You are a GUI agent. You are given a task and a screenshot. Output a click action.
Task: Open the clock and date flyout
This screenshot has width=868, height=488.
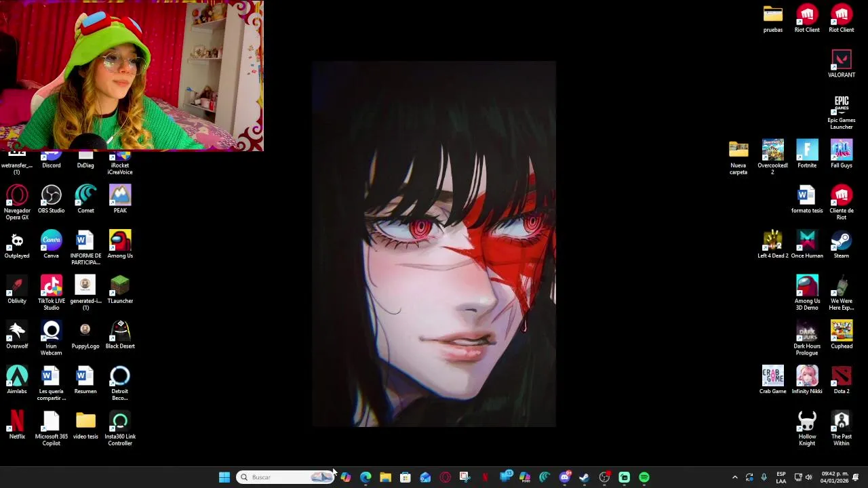point(834,477)
